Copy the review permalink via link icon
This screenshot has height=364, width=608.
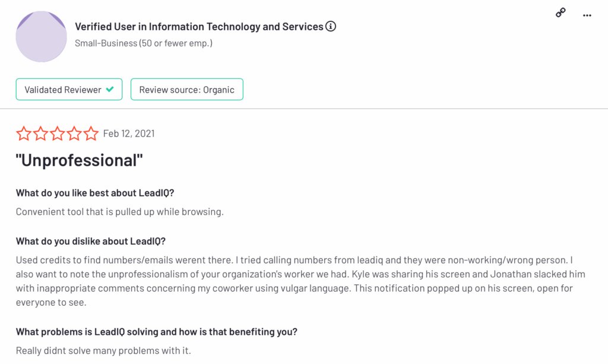[x=560, y=13]
